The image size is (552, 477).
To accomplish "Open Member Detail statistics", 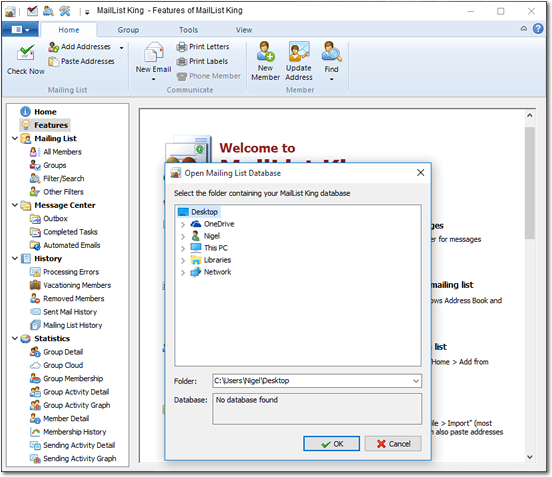I will 66,419.
